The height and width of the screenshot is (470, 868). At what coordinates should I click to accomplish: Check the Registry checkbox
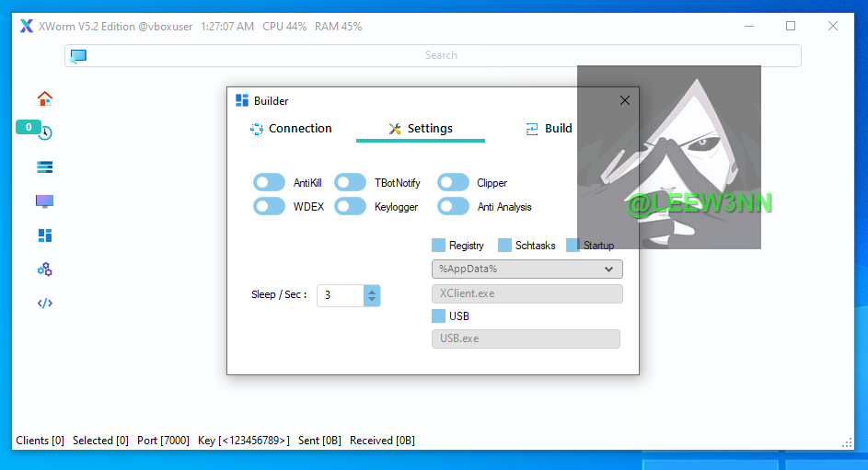click(438, 246)
